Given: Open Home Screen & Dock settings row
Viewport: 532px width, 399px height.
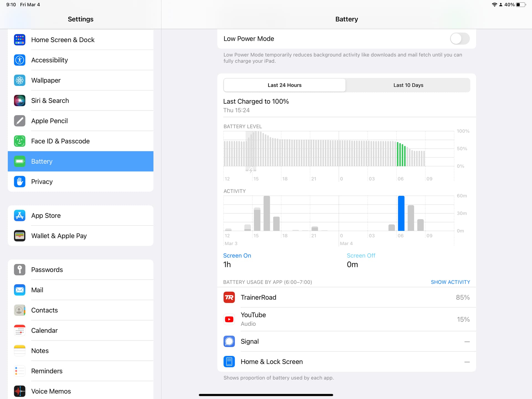Looking at the screenshot, I should coord(81,40).
